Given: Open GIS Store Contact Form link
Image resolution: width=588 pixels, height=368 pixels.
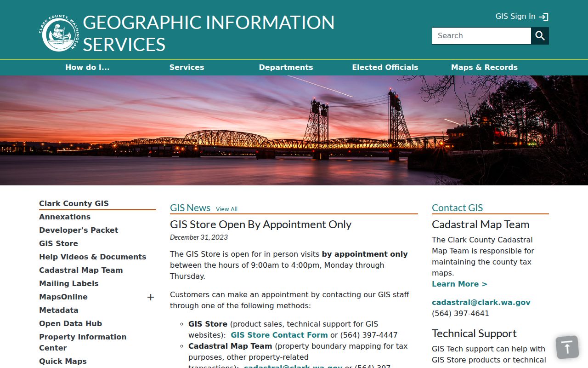Looking at the screenshot, I should 279,335.
